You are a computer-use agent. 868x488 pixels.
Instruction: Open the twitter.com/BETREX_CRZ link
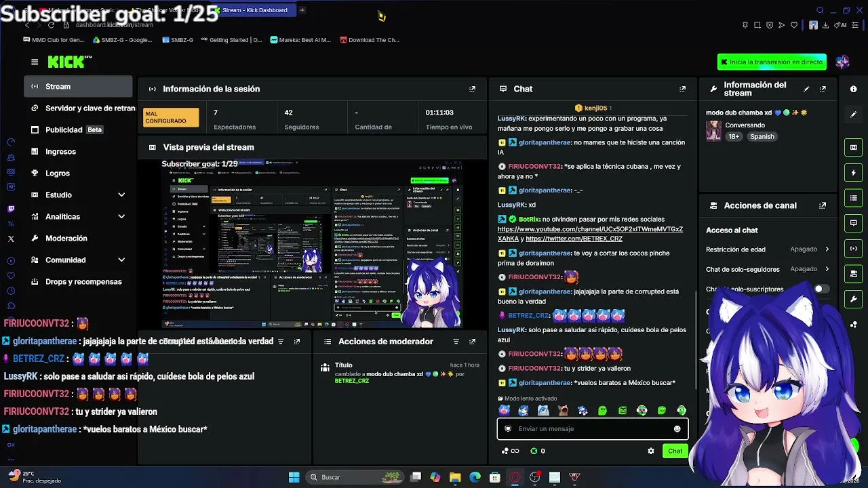574,239
